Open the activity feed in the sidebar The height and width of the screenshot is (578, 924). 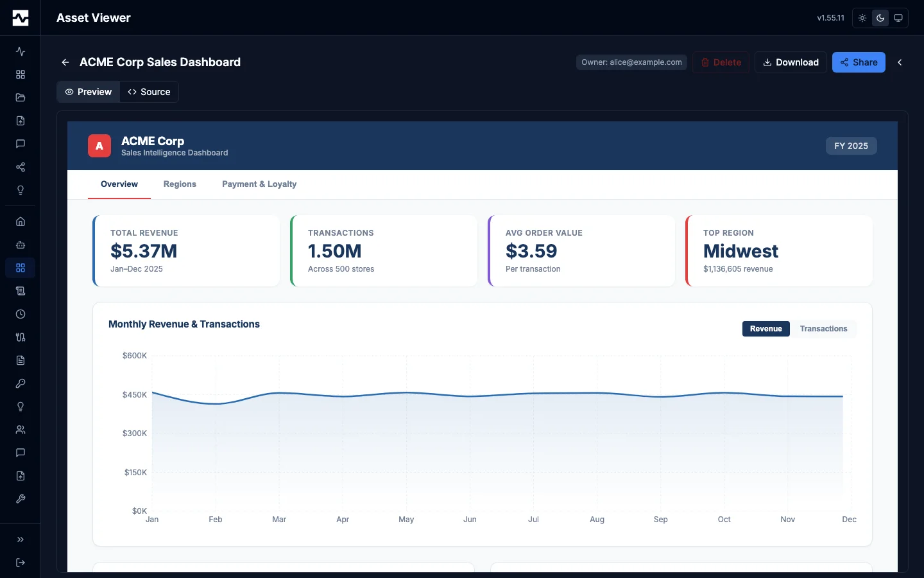(x=20, y=52)
